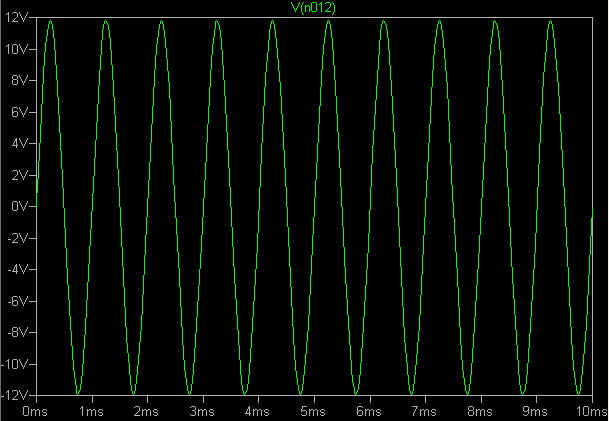Click the 6V vertical axis label
609x421 pixels.
pos(20,112)
